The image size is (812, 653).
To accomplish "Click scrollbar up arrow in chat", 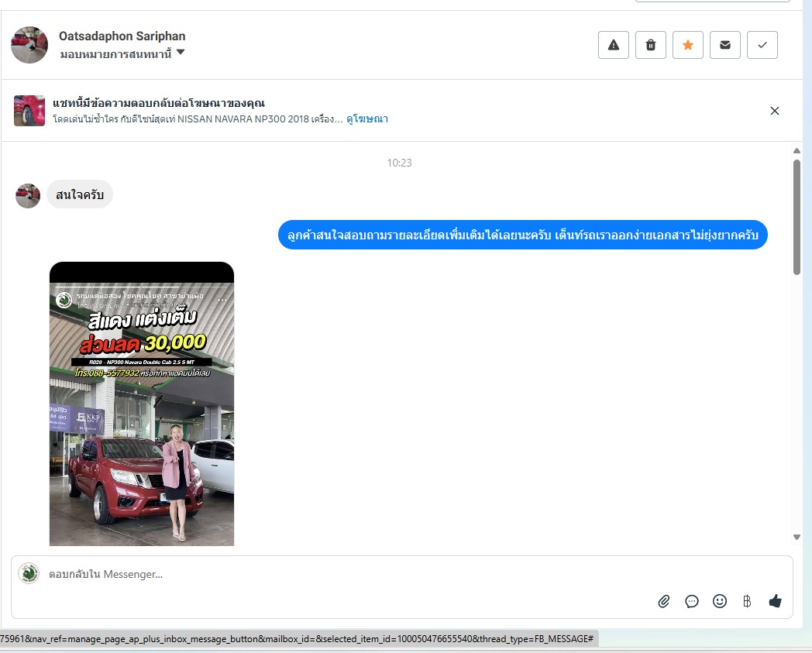I will (797, 151).
